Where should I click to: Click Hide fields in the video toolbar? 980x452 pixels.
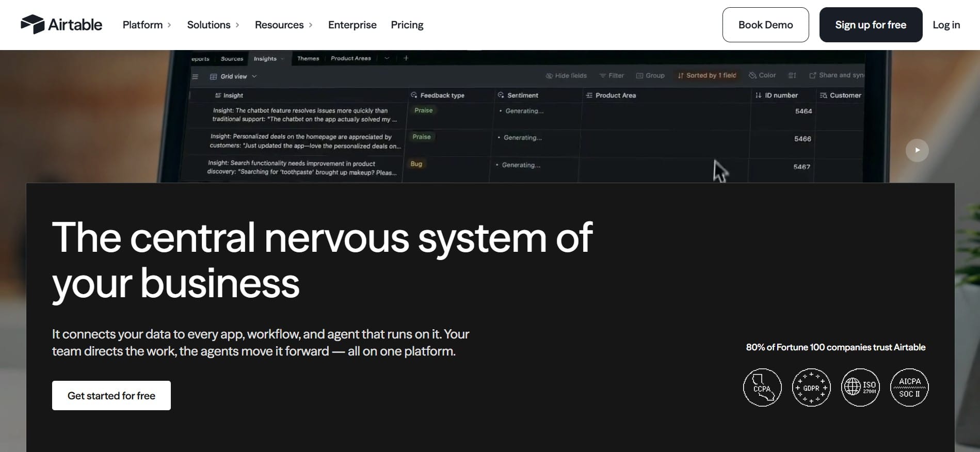point(566,76)
